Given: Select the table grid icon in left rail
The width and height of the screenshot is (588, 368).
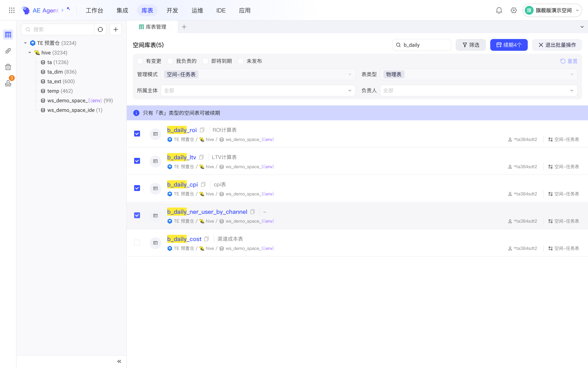Looking at the screenshot, I should [8, 35].
